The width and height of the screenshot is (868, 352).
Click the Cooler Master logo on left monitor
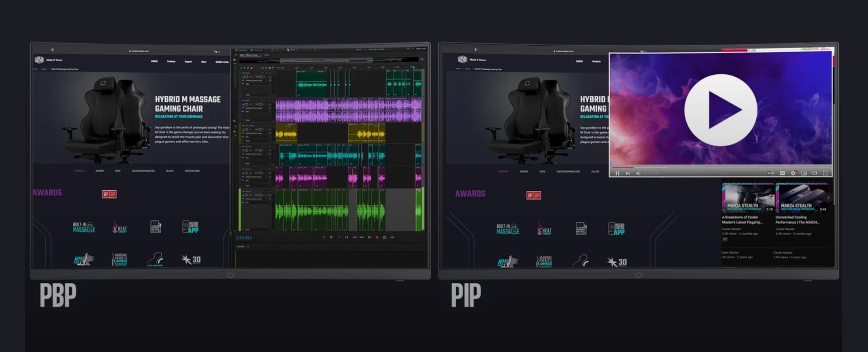click(39, 60)
